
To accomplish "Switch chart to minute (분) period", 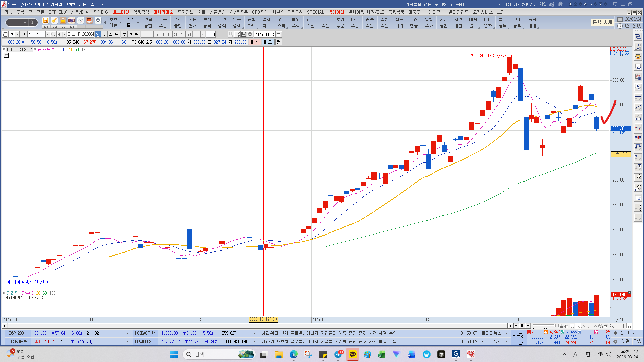I will (124, 34).
